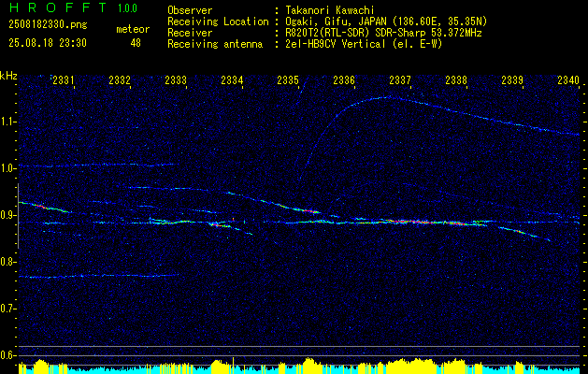
Task: Click the 0.8 kHz axis label
Action: [x=7, y=262]
